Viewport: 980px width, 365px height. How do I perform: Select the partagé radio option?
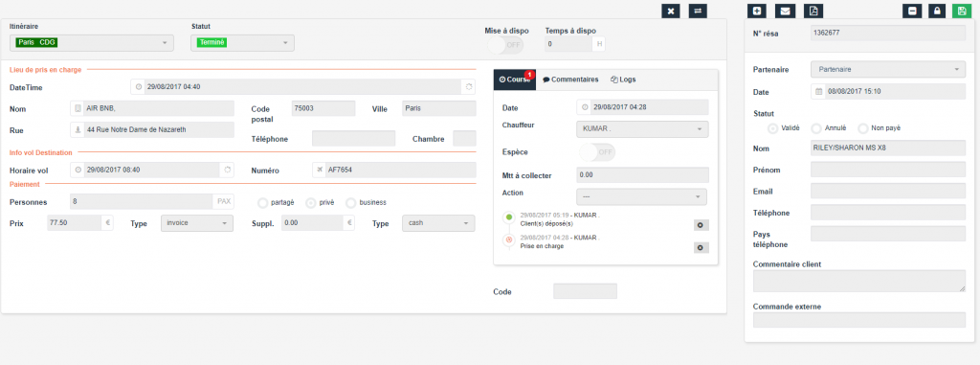click(262, 203)
